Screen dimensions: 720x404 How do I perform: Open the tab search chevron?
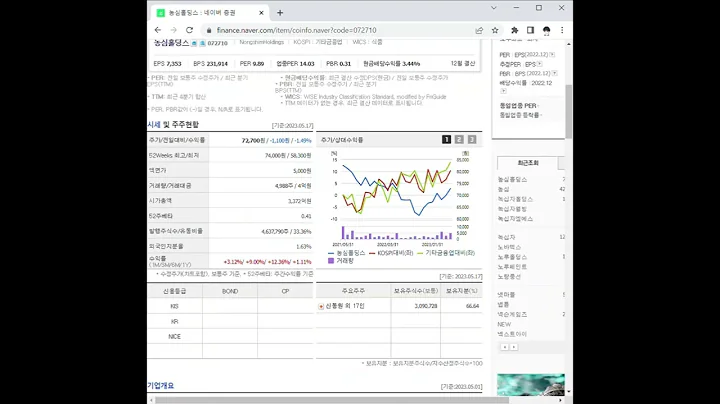point(494,8)
